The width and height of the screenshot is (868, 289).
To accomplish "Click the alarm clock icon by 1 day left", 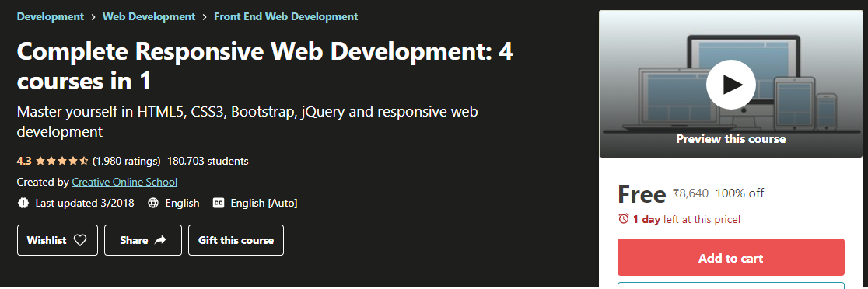I will [x=623, y=219].
